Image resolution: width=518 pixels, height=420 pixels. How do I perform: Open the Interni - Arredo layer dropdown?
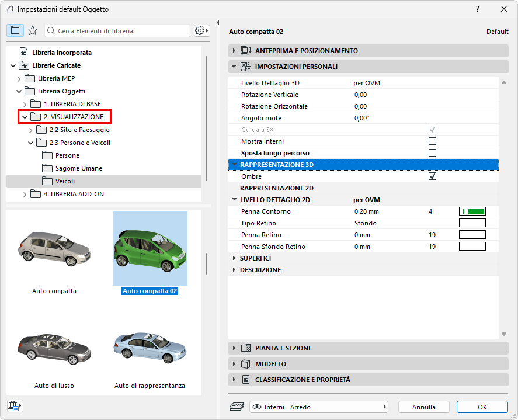point(319,407)
